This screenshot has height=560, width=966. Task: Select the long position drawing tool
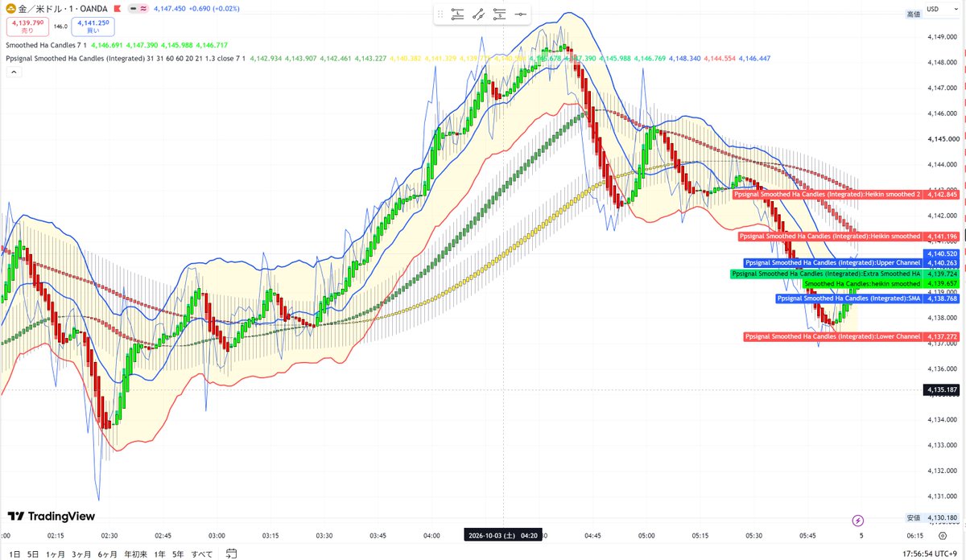click(x=458, y=14)
